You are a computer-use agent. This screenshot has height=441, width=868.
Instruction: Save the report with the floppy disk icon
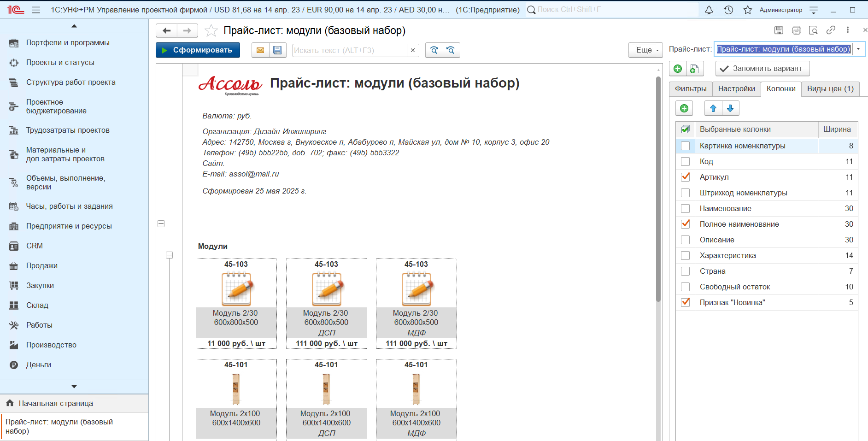pyautogui.click(x=277, y=50)
